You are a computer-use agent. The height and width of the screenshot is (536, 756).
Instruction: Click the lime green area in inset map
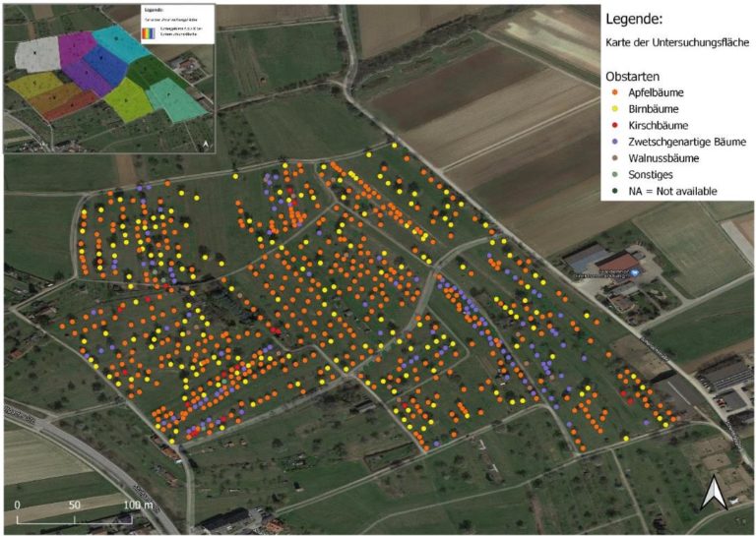pos(128,100)
